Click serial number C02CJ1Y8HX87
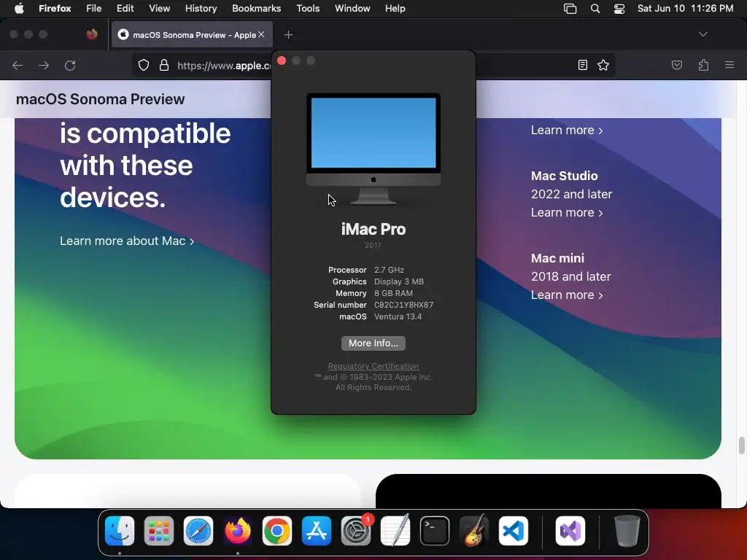The image size is (747, 560). tap(403, 305)
